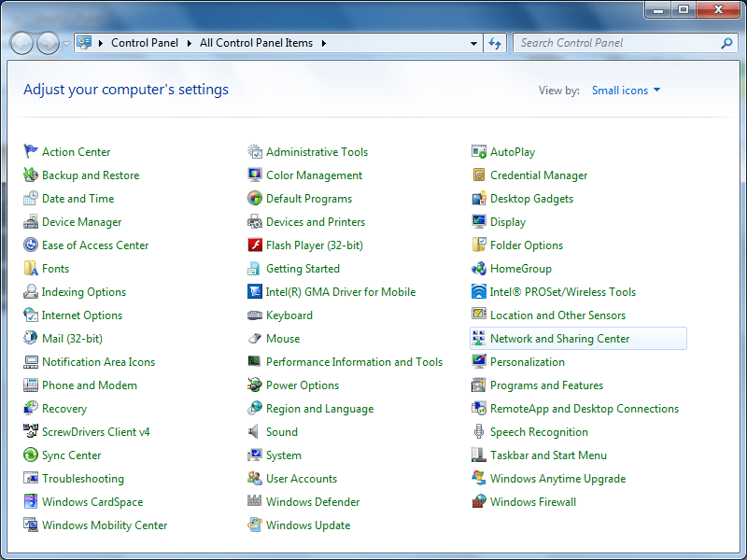Click the Default Programs icon

(255, 198)
